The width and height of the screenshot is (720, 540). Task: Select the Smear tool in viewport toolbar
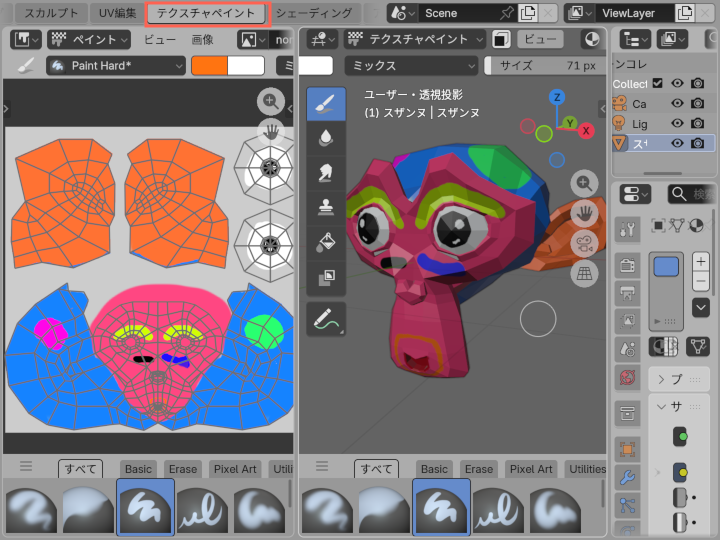pos(326,172)
